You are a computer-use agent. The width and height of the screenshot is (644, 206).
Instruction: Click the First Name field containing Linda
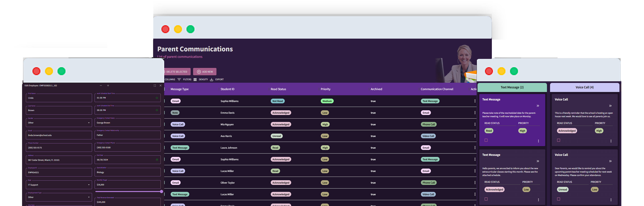click(59, 98)
